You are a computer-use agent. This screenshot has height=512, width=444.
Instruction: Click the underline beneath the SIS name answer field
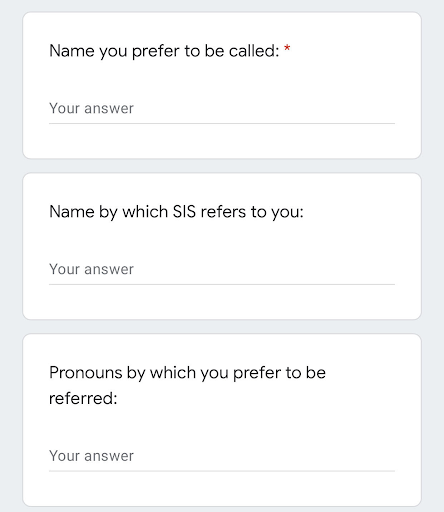[222, 284]
